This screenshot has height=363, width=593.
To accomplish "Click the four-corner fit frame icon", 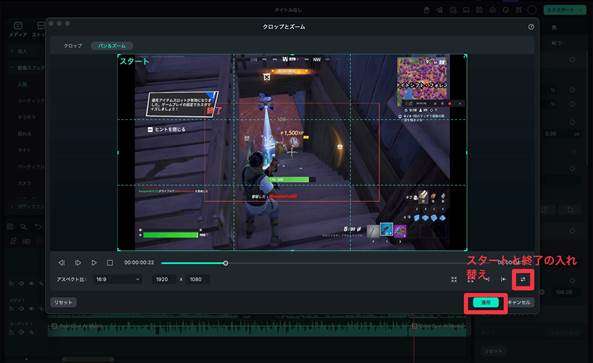I will click(x=454, y=279).
